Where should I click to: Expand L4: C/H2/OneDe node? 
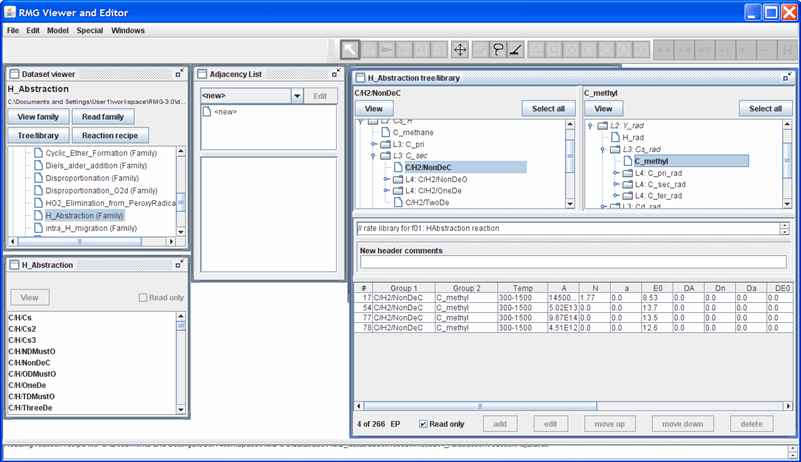386,191
